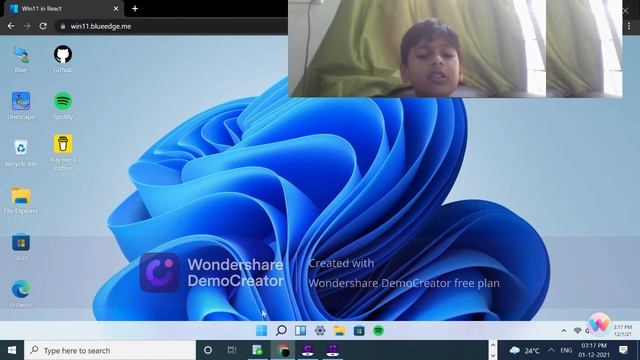This screenshot has height=360, width=640.
Task: Open a new Chrome tab
Action: tap(135, 9)
